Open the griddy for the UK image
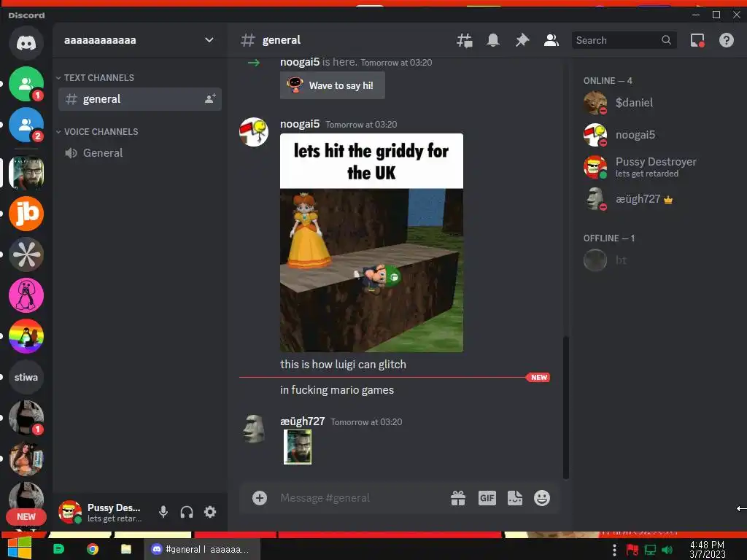The width and height of the screenshot is (747, 560). (x=371, y=243)
